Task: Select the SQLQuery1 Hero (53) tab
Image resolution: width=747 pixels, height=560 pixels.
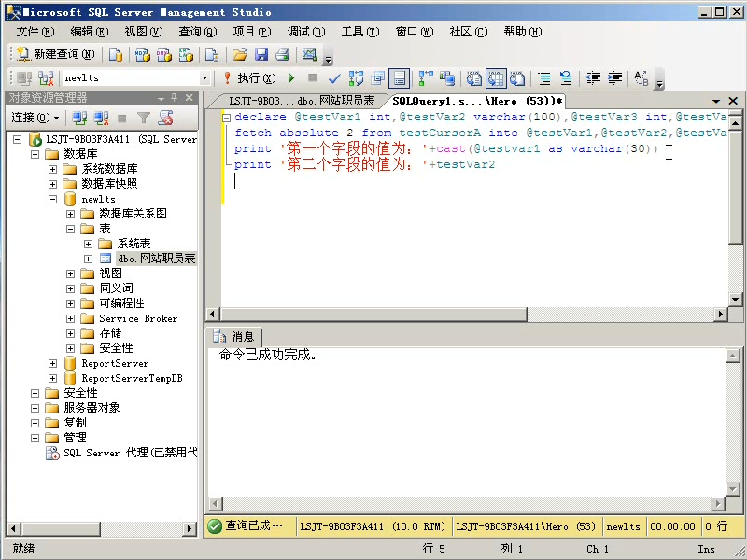Action: pyautogui.click(x=477, y=101)
